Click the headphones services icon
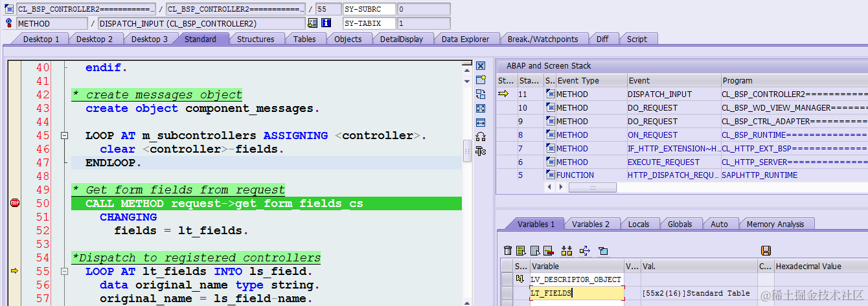This screenshot has height=306, width=868. [481, 137]
